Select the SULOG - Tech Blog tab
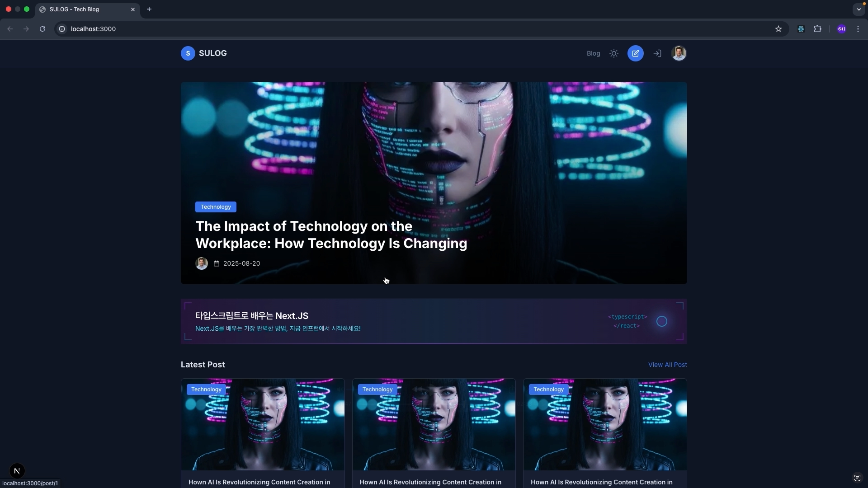This screenshot has height=488, width=868. click(81, 9)
